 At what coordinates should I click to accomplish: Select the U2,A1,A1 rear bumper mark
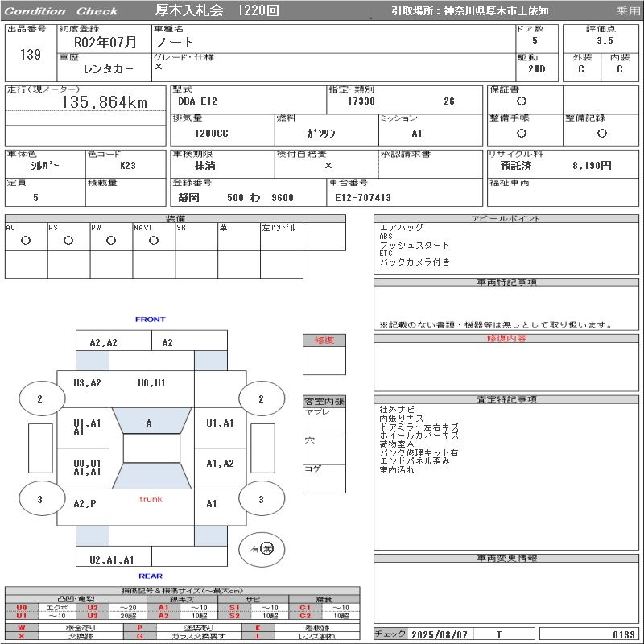pos(112,559)
